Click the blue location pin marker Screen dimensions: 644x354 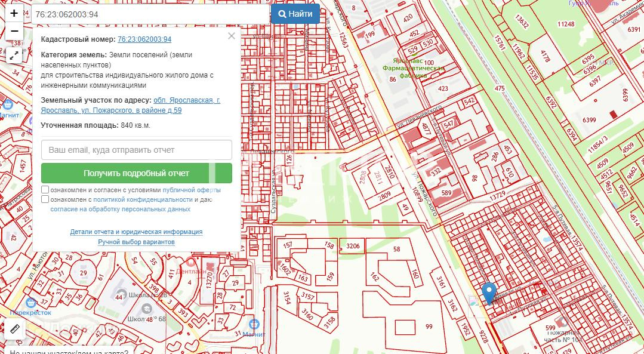click(x=489, y=293)
